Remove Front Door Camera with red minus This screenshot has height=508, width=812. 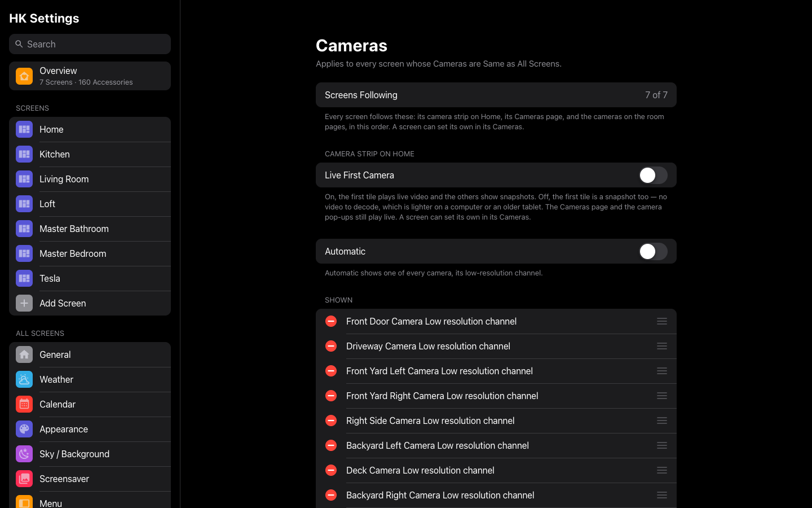click(331, 321)
